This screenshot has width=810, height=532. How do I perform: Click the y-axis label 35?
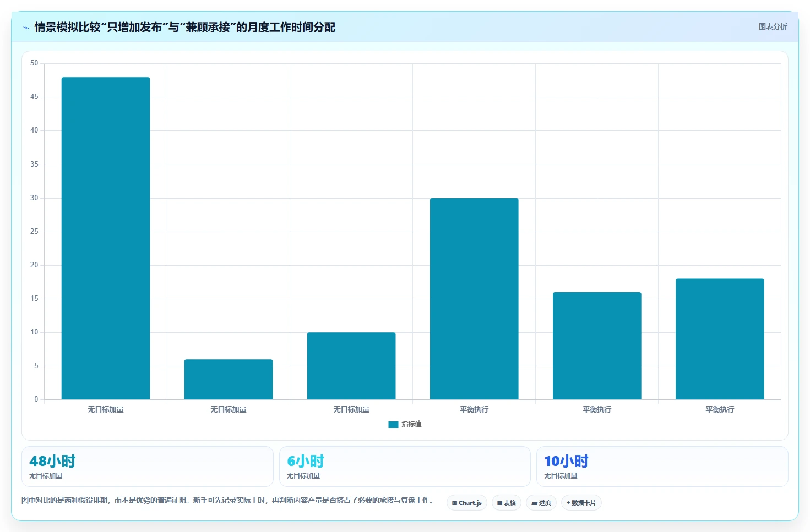[34, 164]
